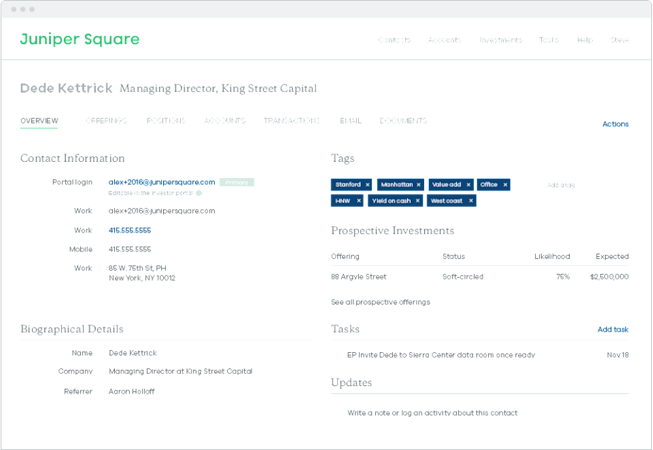Open the Accounts item in top navigation

tap(444, 40)
